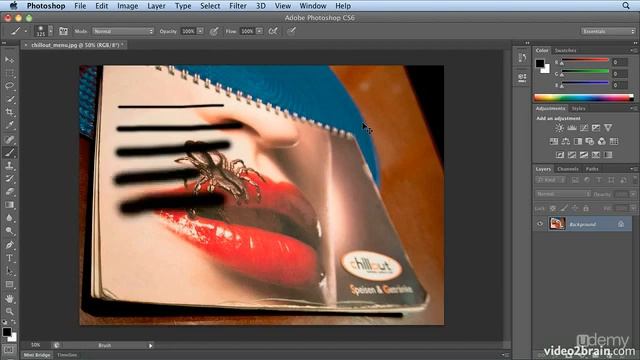Select the Rectangular Marquee tool
The image size is (640, 360).
pyautogui.click(x=9, y=73)
